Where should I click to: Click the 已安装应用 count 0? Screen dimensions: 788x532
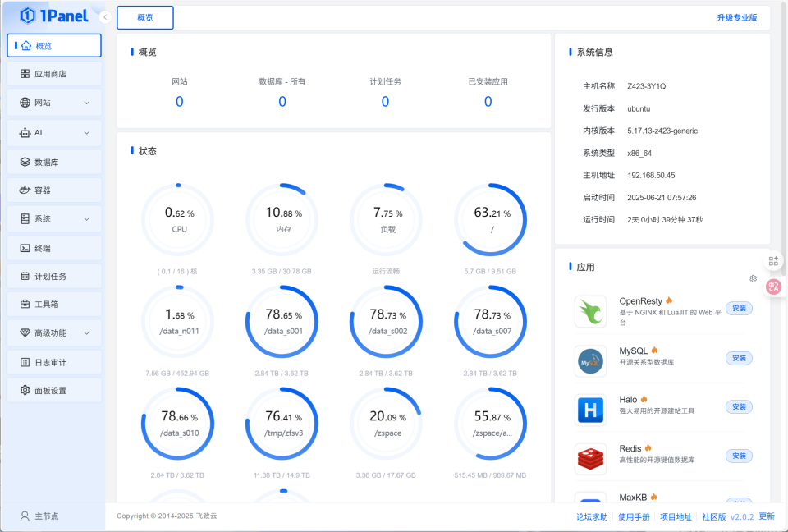click(x=488, y=102)
